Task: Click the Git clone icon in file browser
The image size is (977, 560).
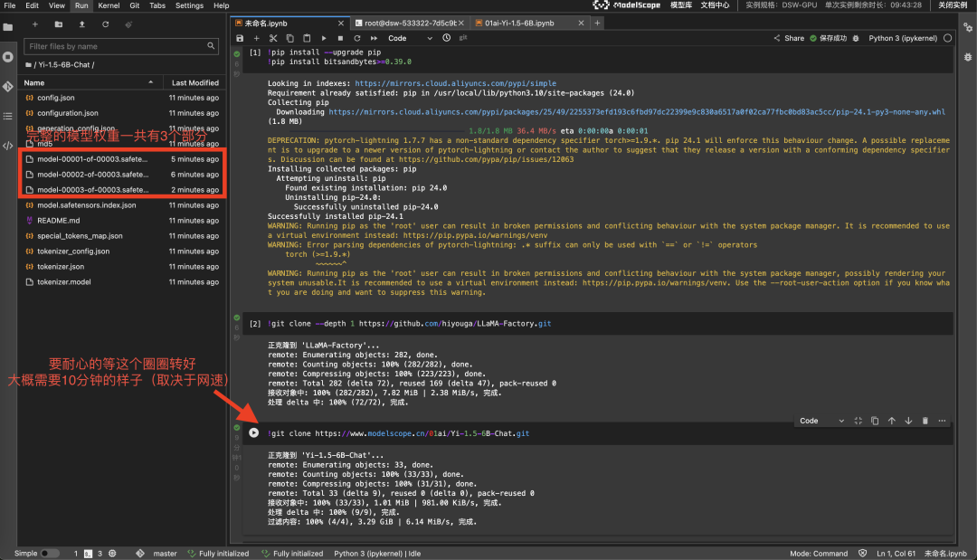Action: coord(128,24)
